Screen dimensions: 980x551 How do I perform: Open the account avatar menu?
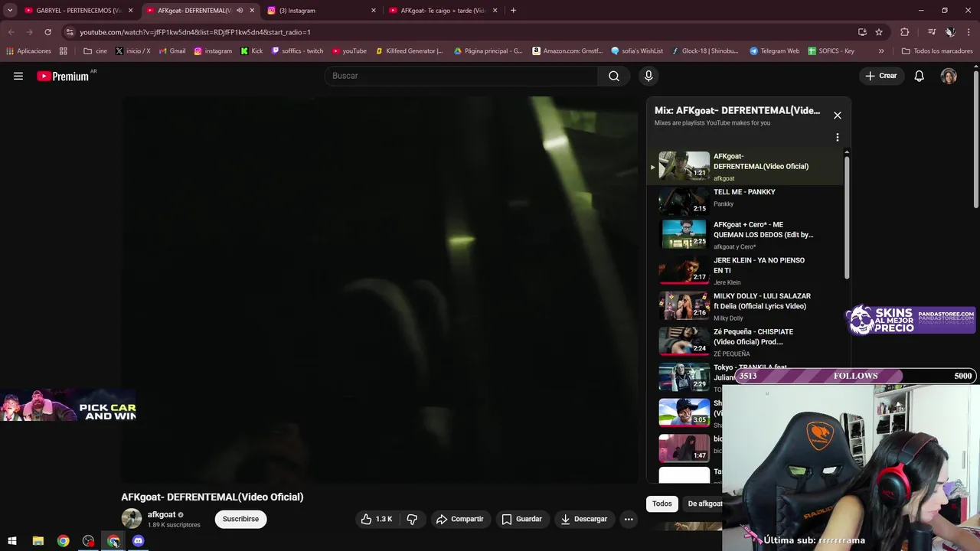949,76
